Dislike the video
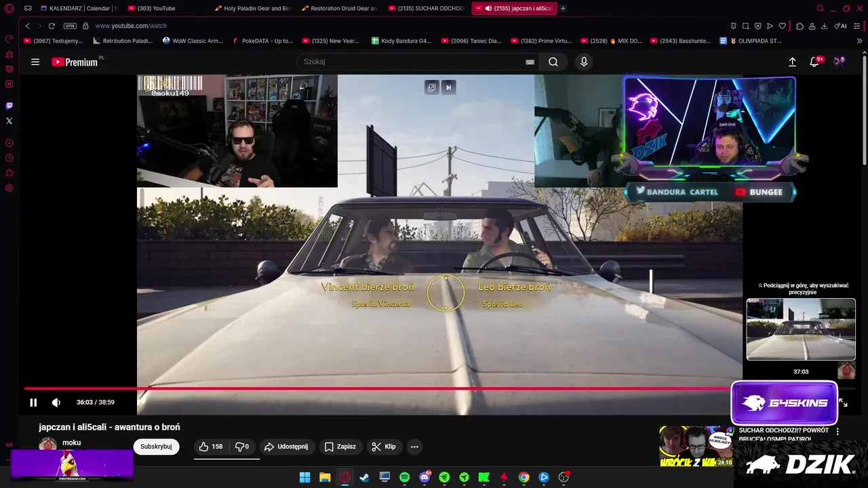This screenshot has height=488, width=868. tap(242, 447)
